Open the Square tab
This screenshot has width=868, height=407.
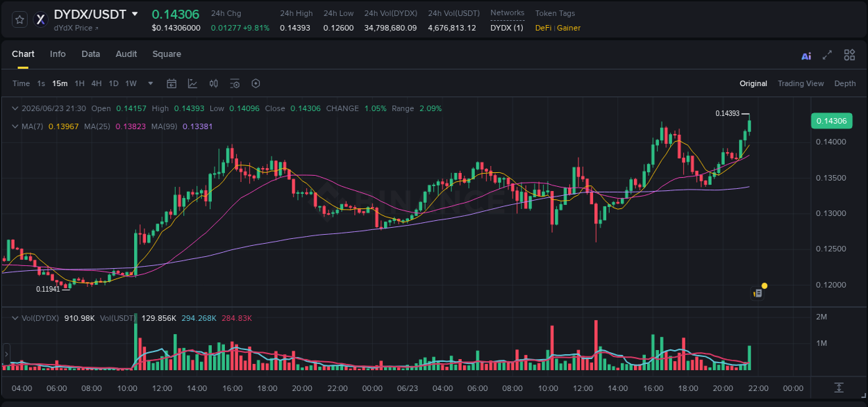tap(167, 54)
